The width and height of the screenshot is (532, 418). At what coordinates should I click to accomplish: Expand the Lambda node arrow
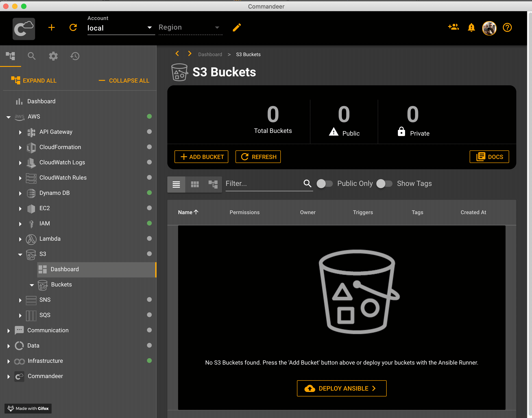[20, 239]
